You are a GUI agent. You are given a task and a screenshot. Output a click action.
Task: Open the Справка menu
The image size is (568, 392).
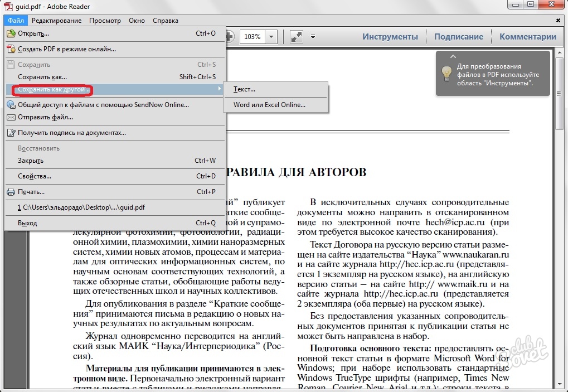click(x=166, y=21)
